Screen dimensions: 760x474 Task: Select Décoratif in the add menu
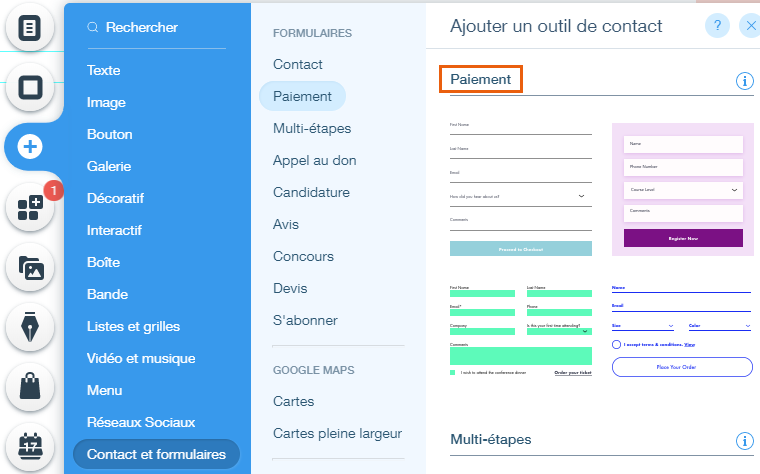pyautogui.click(x=115, y=198)
